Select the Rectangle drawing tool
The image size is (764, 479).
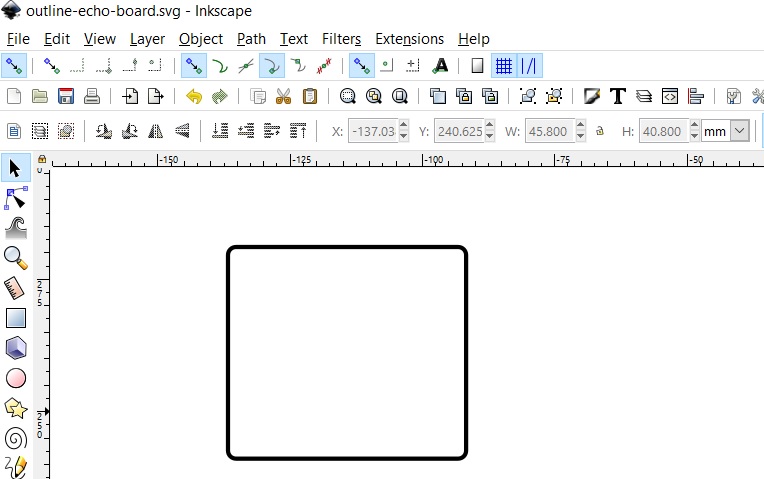[x=15, y=318]
